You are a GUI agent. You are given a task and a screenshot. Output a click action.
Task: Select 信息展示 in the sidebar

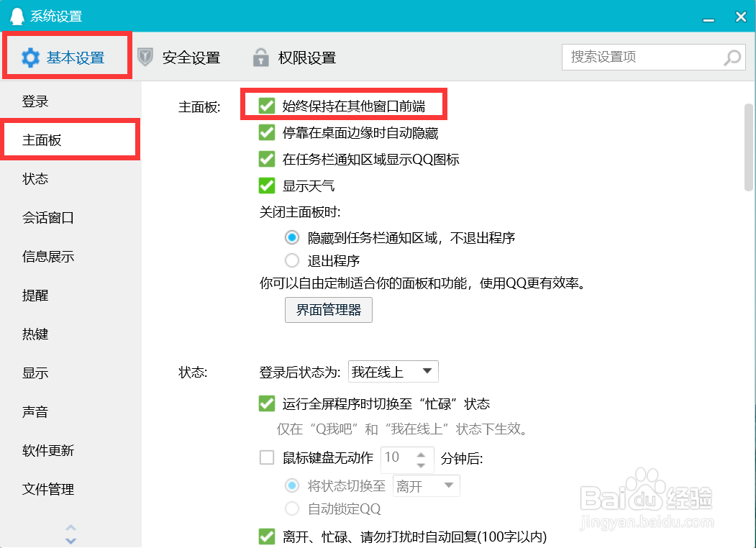pos(71,257)
